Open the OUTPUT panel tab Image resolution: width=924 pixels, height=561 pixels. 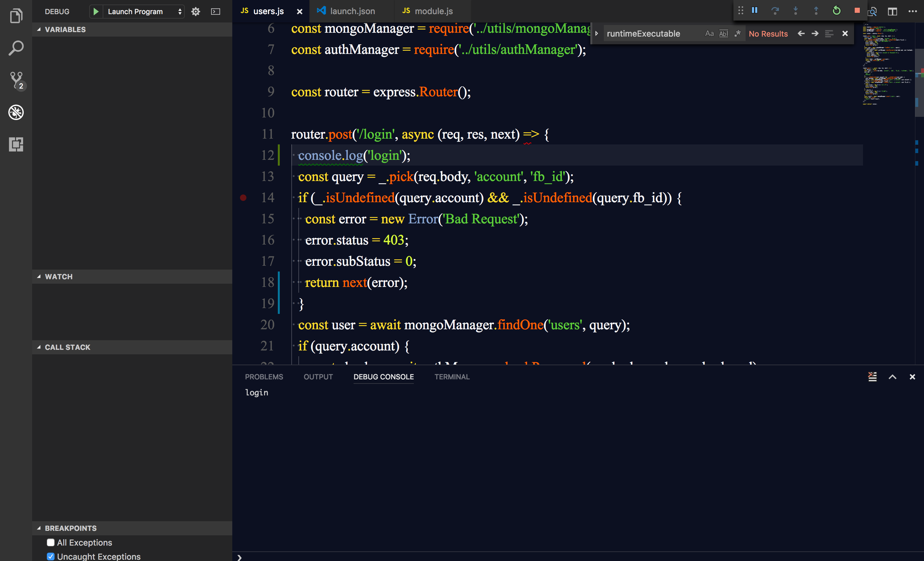318,376
